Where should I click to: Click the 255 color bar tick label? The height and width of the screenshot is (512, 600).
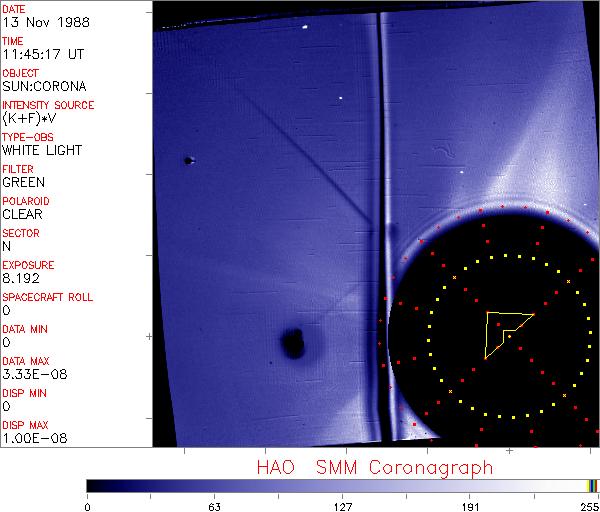[x=590, y=507]
